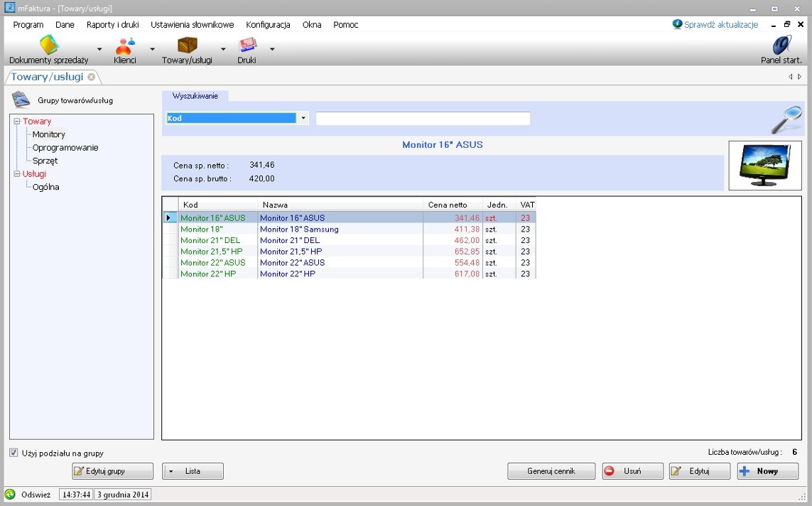Click the Klienci people icon
The height and width of the screenshot is (506, 812).
[x=125, y=45]
